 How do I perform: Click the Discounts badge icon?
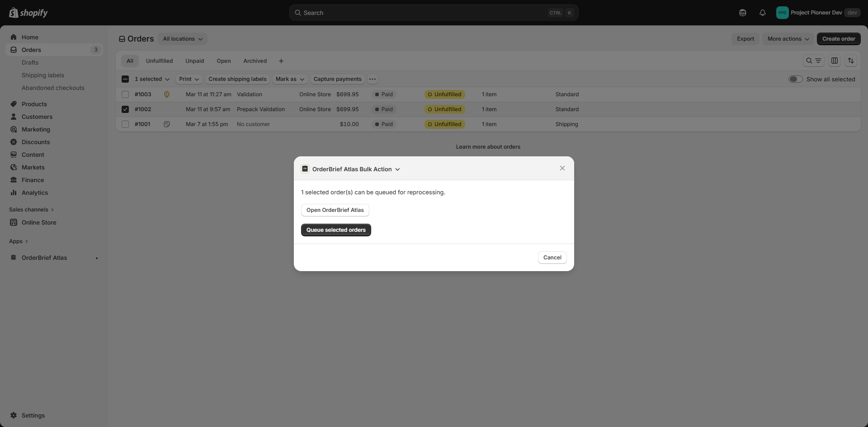[14, 142]
